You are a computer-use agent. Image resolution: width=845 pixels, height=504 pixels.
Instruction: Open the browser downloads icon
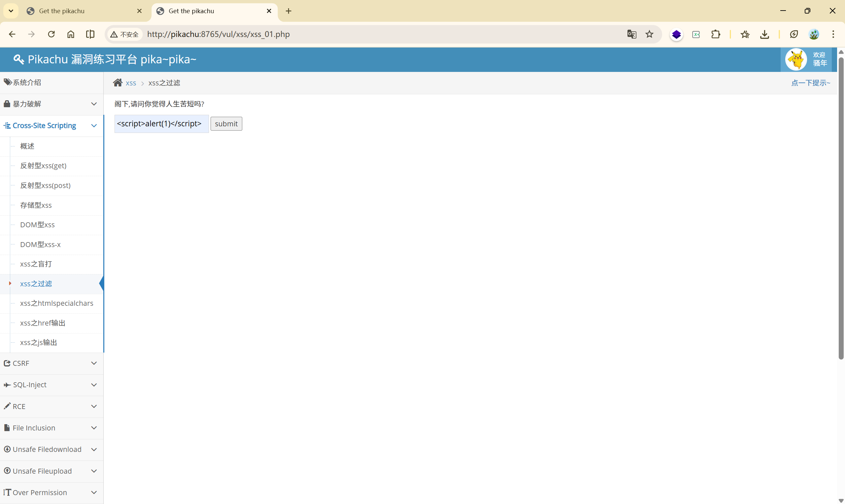(x=764, y=34)
